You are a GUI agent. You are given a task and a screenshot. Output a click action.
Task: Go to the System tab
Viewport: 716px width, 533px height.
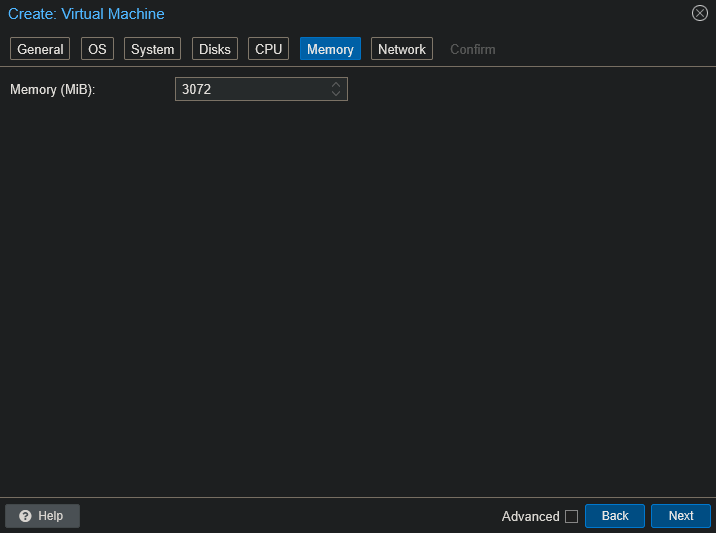coord(152,49)
